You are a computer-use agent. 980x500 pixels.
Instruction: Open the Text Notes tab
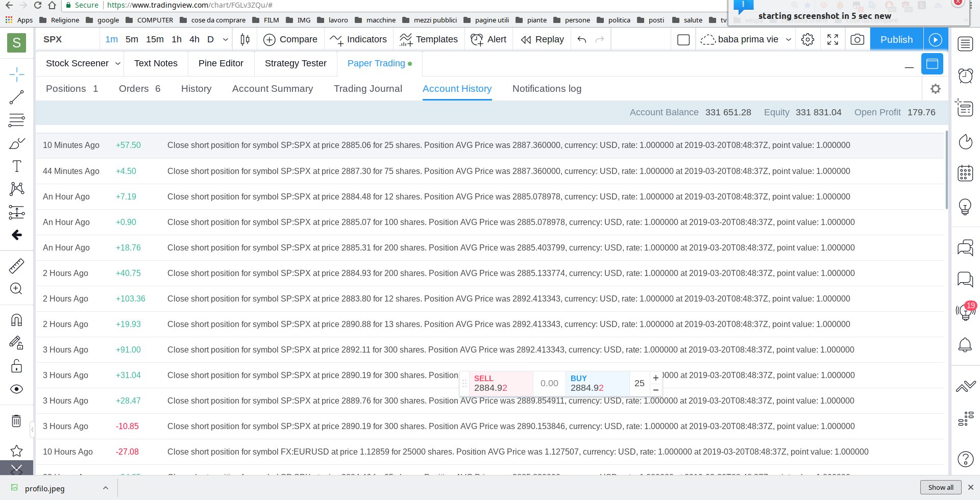(x=156, y=63)
